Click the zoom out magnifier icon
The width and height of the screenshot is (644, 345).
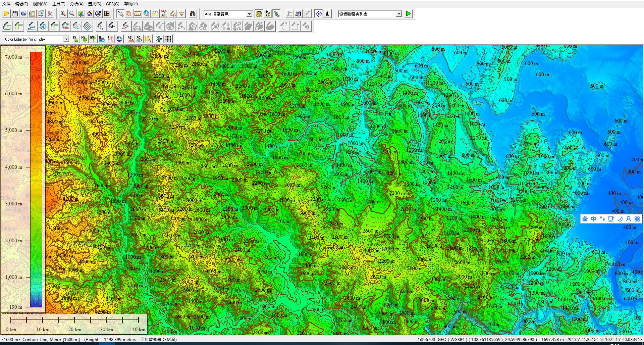click(x=72, y=14)
